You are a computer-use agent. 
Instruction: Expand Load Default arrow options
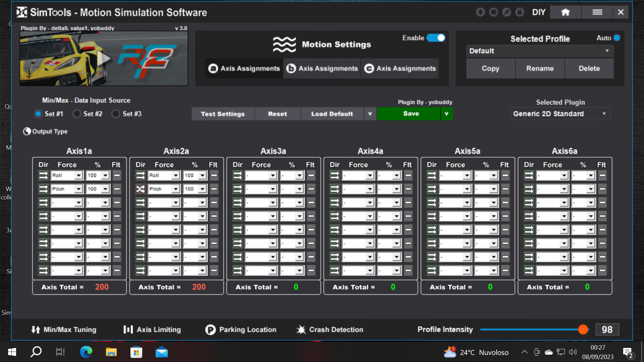[370, 114]
